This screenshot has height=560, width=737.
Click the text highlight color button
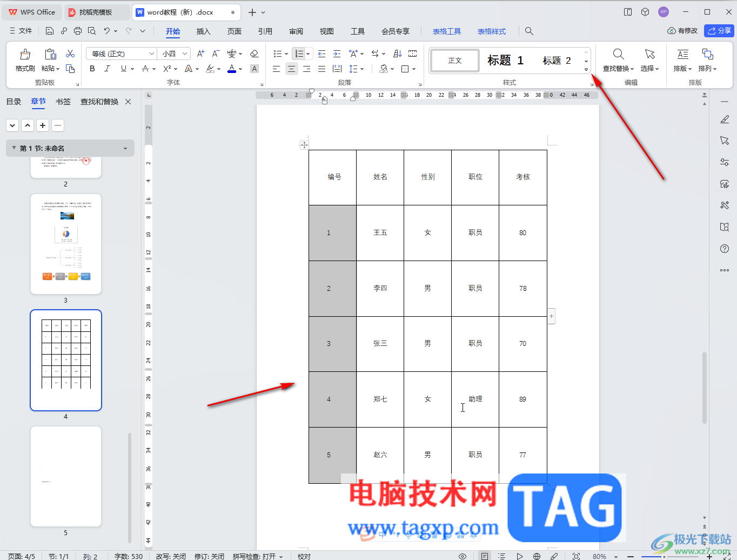(x=211, y=69)
